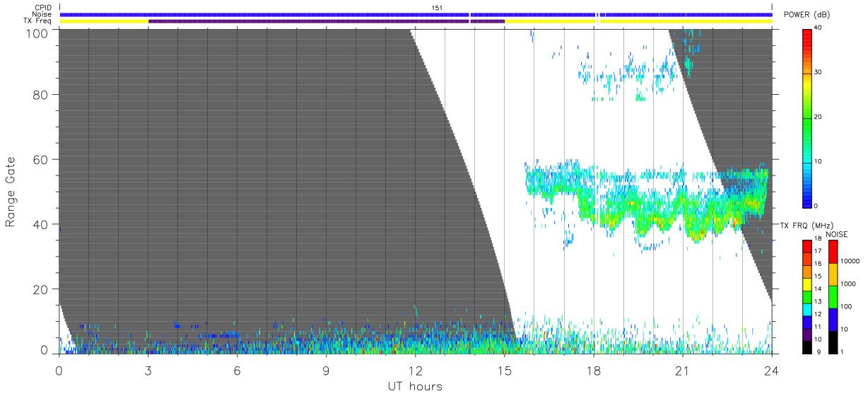
Task: Pick the green segment of NOISE colorbar
Action: pyautogui.click(x=833, y=296)
